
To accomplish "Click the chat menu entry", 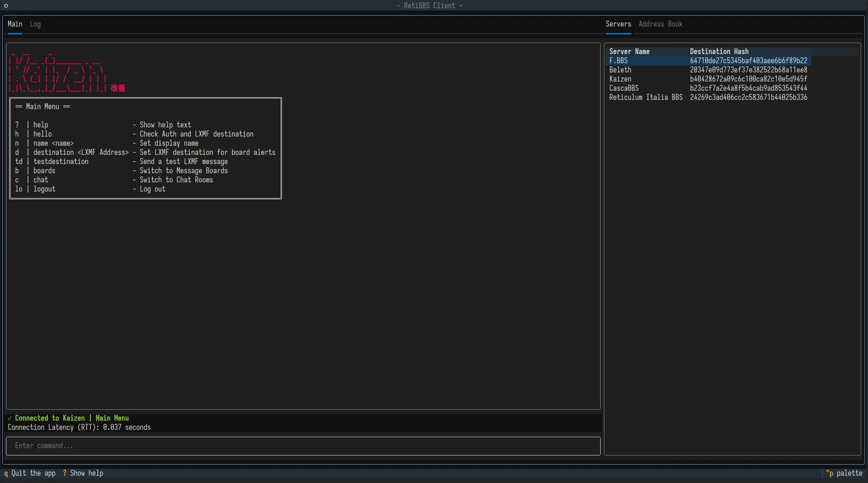I will click(x=41, y=180).
